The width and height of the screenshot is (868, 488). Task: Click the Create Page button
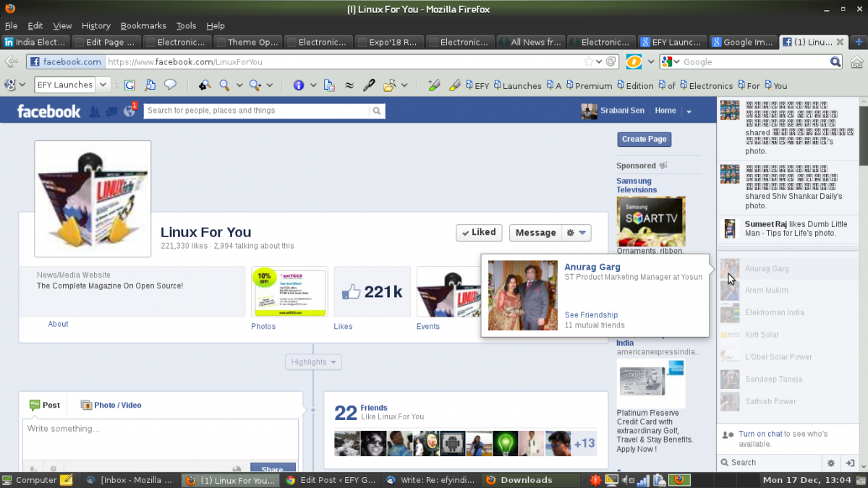coord(644,139)
